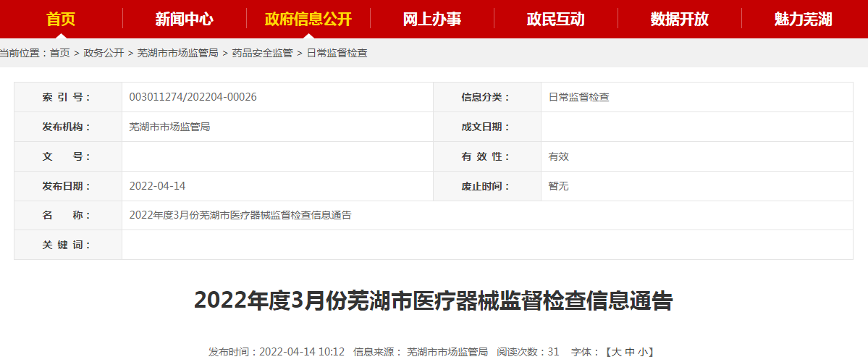
Task: Open the 魅力芜湖 navigation item
Action: click(x=803, y=19)
